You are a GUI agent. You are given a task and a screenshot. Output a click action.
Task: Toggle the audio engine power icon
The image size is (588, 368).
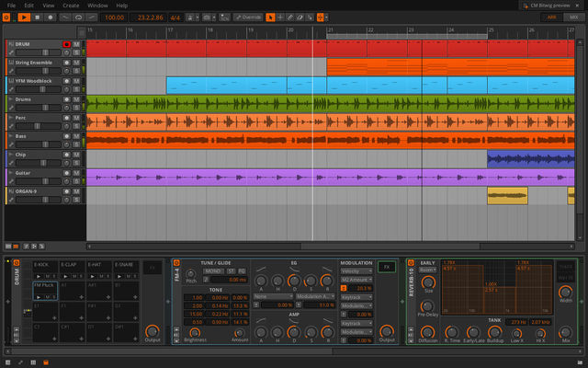(6, 17)
